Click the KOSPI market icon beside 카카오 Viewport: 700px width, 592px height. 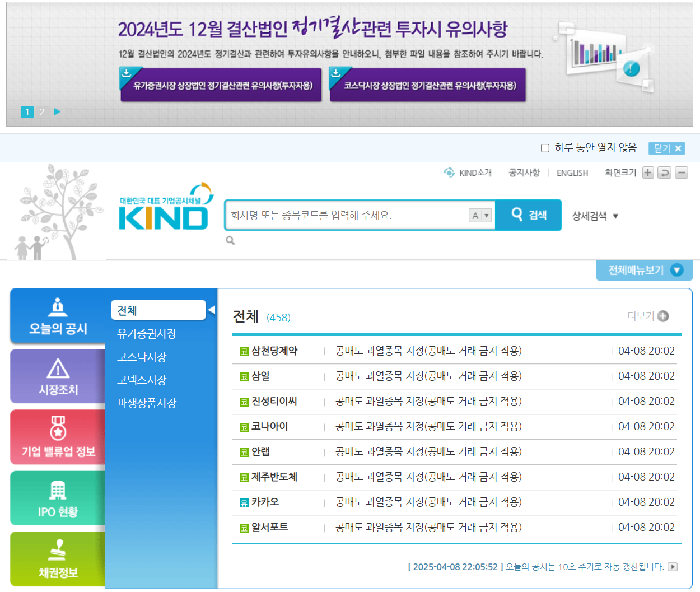[x=244, y=503]
